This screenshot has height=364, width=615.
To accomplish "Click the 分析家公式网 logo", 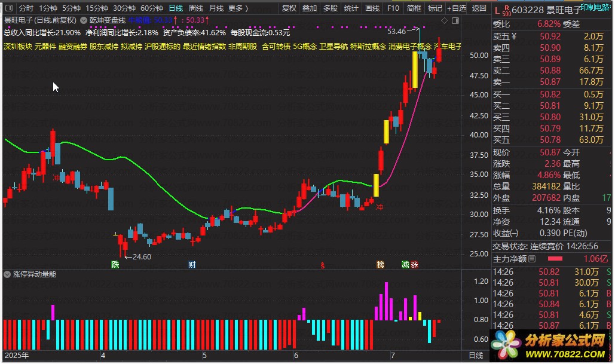I will (552, 345).
